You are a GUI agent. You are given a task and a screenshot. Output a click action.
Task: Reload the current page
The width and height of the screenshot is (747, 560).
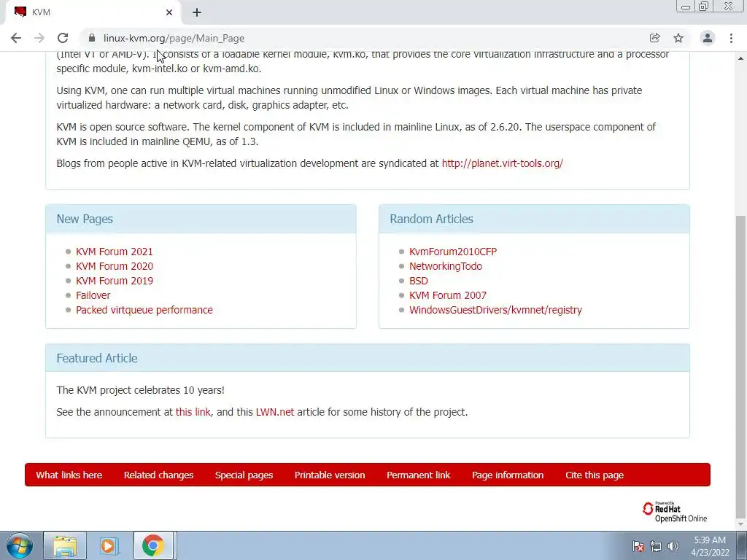tap(63, 38)
